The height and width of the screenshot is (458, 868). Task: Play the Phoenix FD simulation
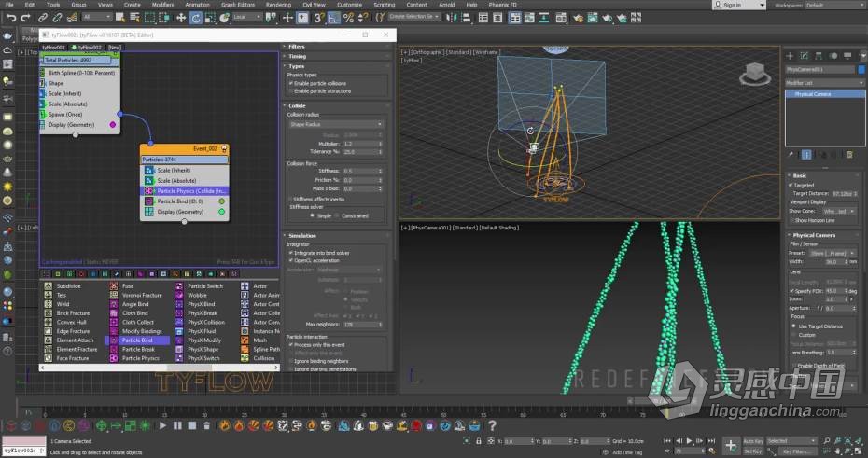[162, 425]
